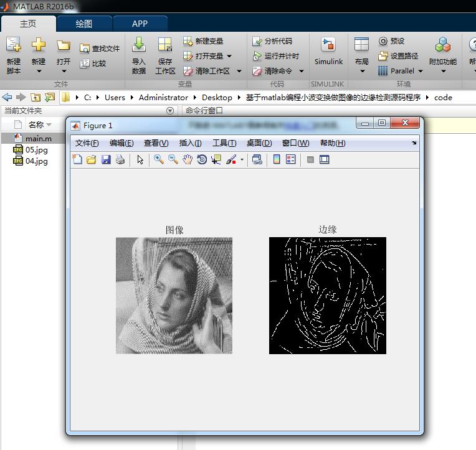Click the yellow plus New (新建) icon
Viewport: 476px width, 450px height.
tap(39, 45)
